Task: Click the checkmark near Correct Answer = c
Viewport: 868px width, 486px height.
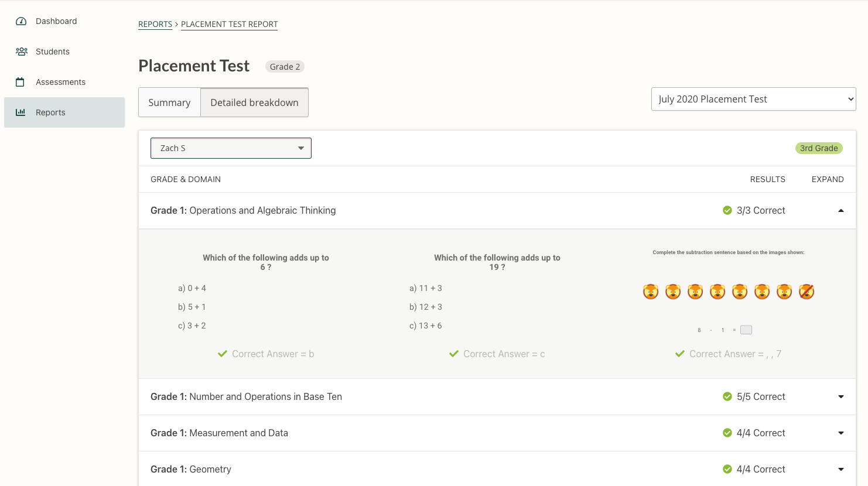Action: click(453, 354)
